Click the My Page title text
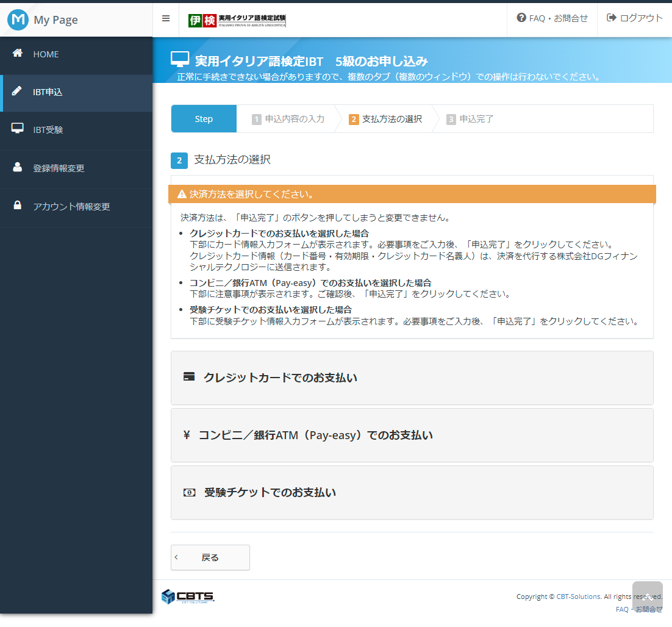 pos(55,20)
